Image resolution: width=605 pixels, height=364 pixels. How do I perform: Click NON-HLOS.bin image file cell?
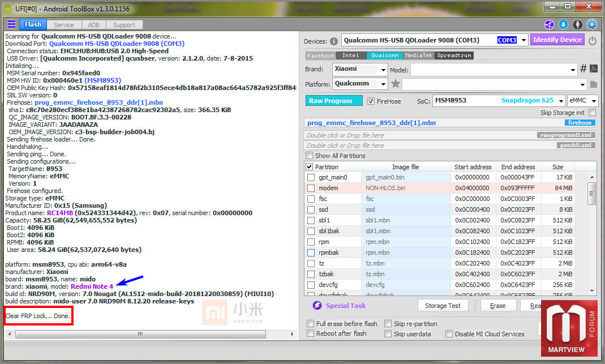[406, 188]
